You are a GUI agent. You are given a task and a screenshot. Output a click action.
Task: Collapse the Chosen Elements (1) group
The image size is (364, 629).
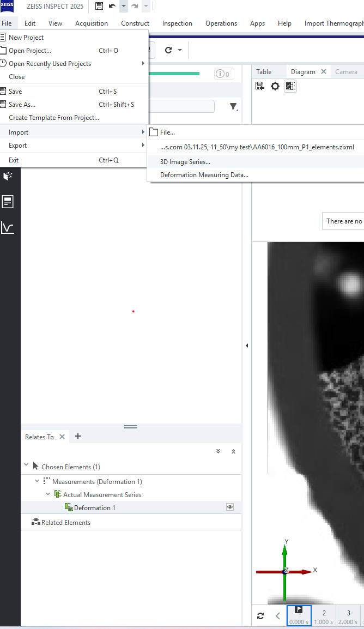(x=26, y=464)
